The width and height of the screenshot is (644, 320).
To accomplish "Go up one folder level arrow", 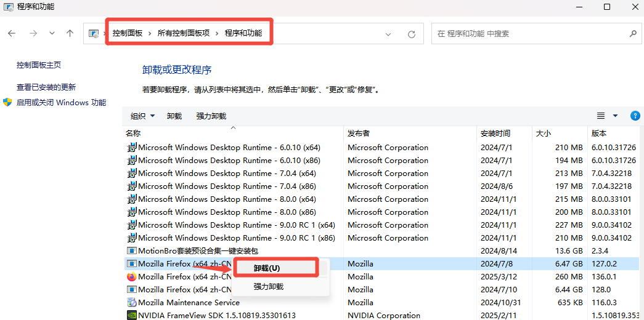I will coord(70,34).
